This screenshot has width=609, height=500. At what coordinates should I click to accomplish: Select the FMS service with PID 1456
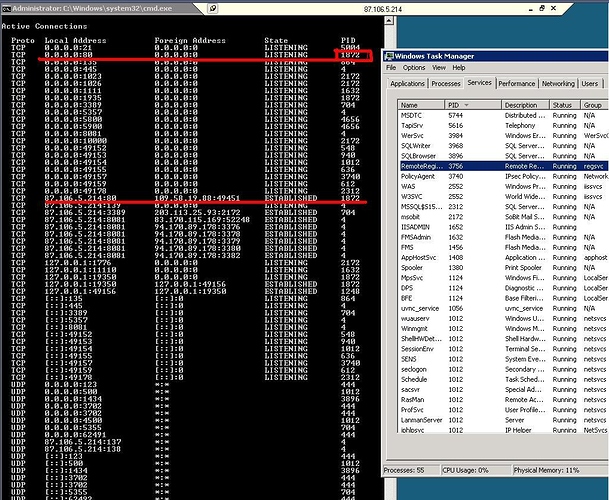click(503, 247)
